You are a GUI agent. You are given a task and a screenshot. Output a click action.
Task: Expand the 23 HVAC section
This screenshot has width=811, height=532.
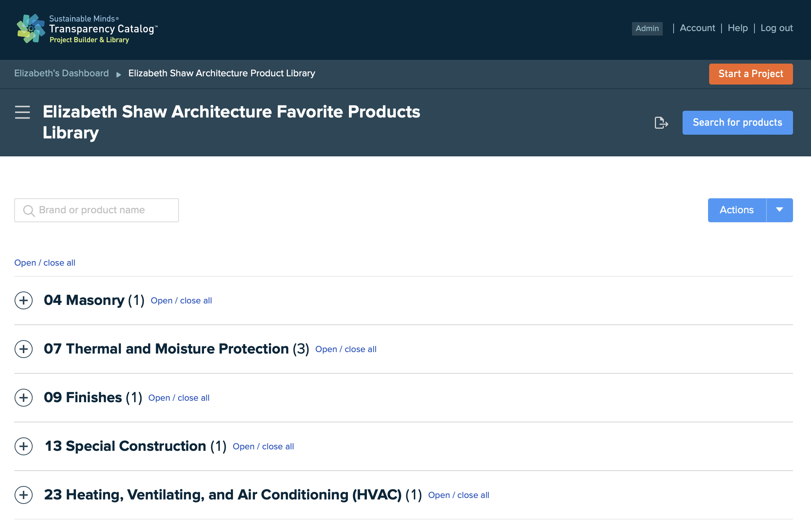(24, 495)
